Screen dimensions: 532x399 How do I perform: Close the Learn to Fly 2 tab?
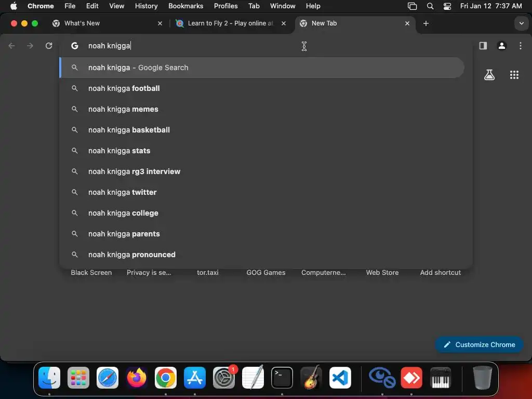click(283, 23)
